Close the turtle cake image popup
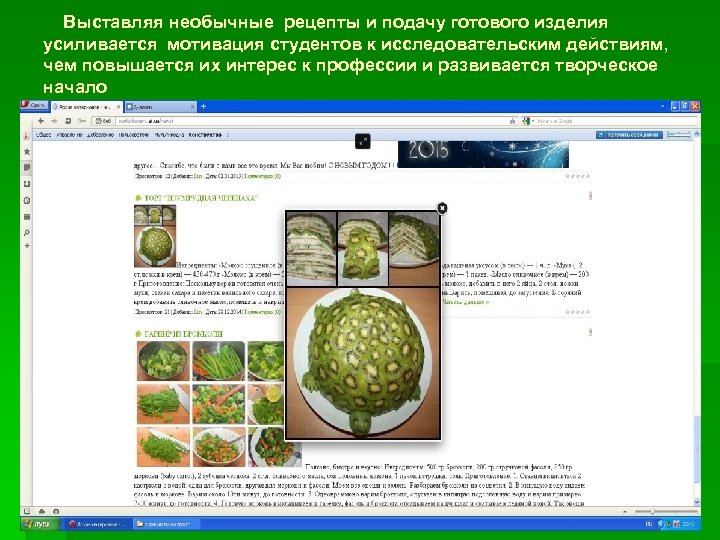 [442, 208]
